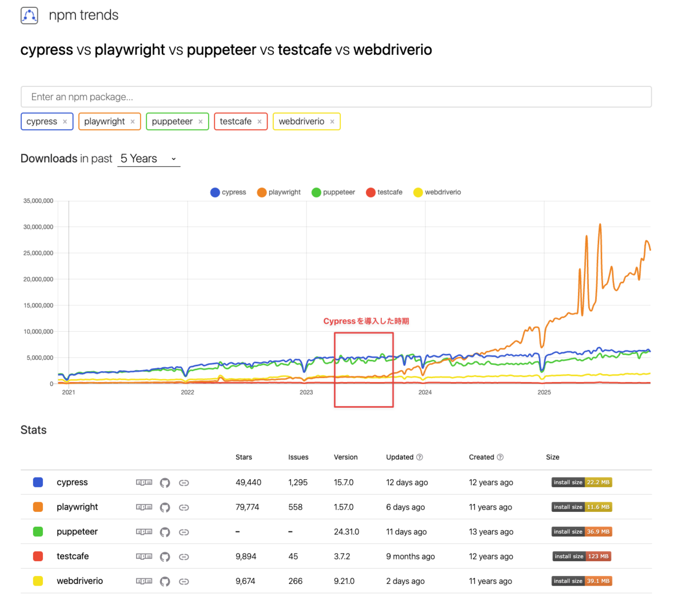Open the webdriverio package name in stats
This screenshot has height=616, width=686.
pos(79,581)
